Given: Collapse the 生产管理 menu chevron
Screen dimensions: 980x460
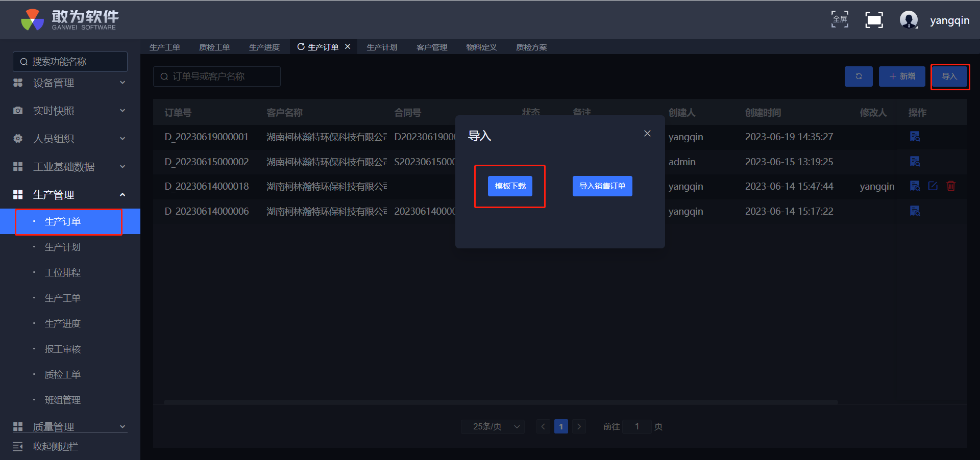Looking at the screenshot, I should (122, 195).
